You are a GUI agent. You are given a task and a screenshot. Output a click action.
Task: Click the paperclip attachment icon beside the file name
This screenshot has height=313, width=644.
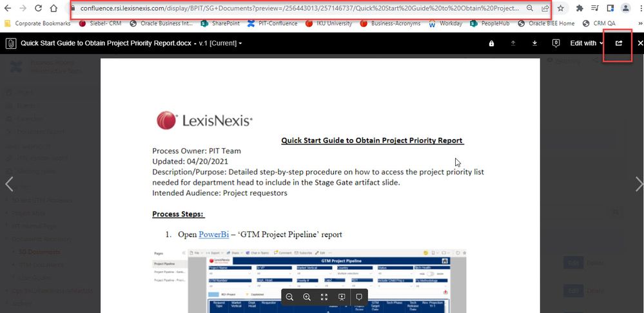(x=11, y=43)
